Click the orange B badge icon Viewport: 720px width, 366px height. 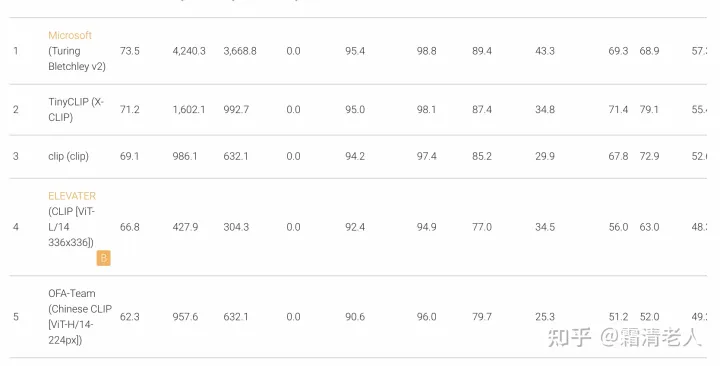pos(104,258)
